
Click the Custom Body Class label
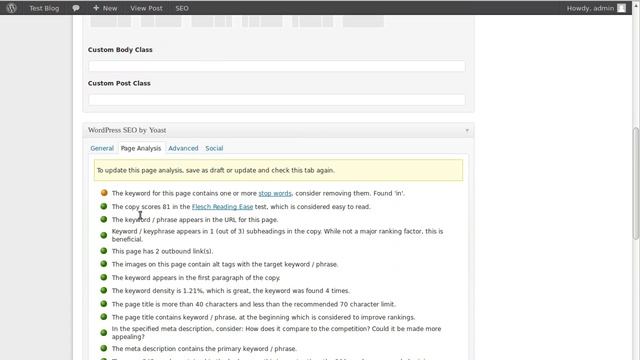pos(120,50)
